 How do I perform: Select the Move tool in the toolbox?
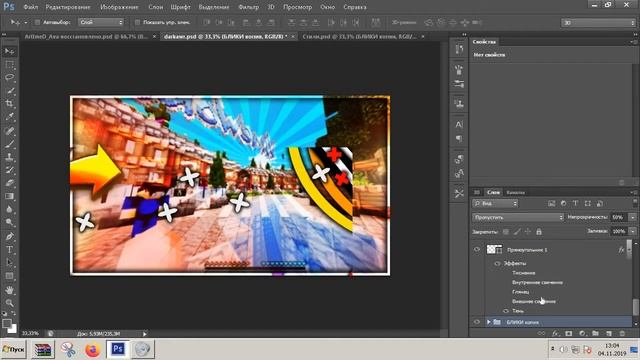(9, 51)
